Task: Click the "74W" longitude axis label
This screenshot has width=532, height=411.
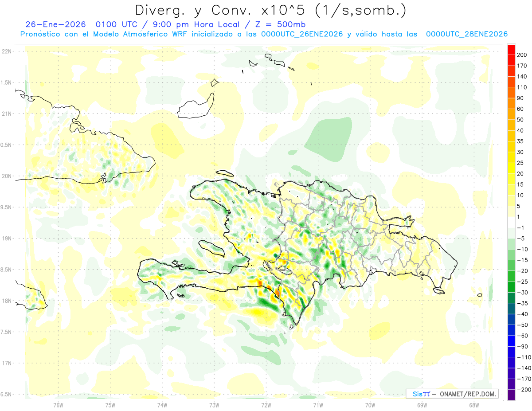Action: tap(162, 405)
